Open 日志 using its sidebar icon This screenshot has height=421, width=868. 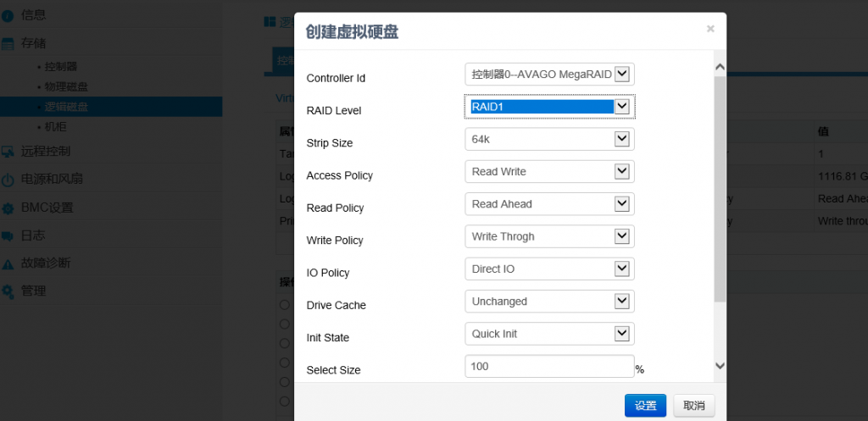(8, 235)
